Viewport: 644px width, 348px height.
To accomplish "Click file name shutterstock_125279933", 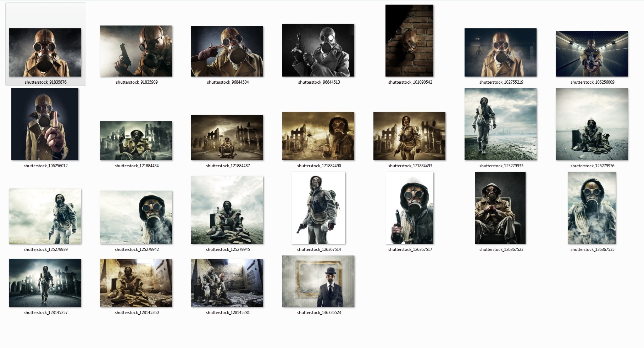I will [501, 166].
